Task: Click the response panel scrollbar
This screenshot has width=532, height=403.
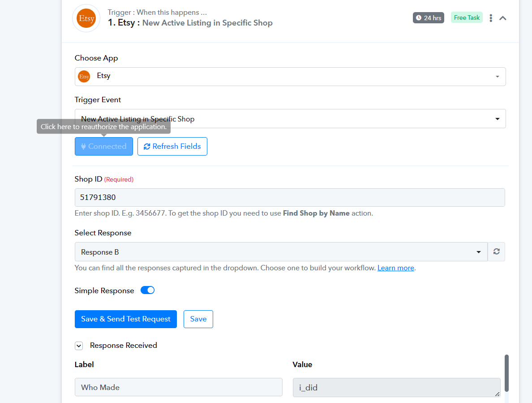Action: click(x=506, y=372)
